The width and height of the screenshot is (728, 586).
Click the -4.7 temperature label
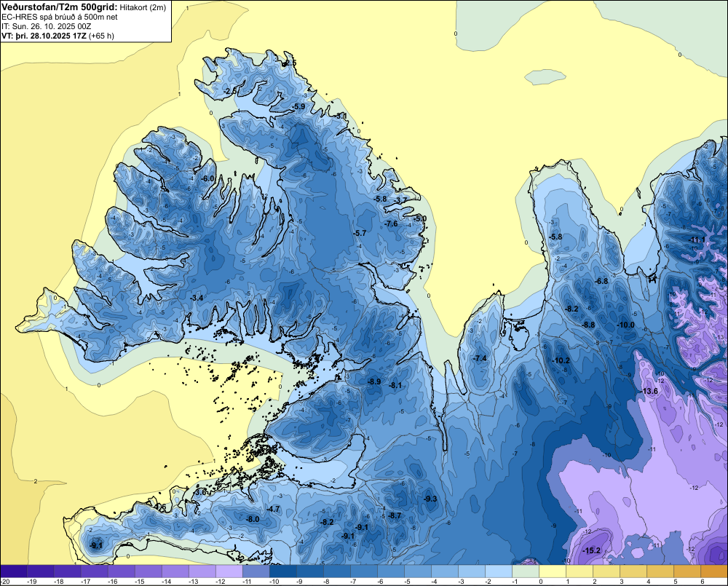[274, 510]
